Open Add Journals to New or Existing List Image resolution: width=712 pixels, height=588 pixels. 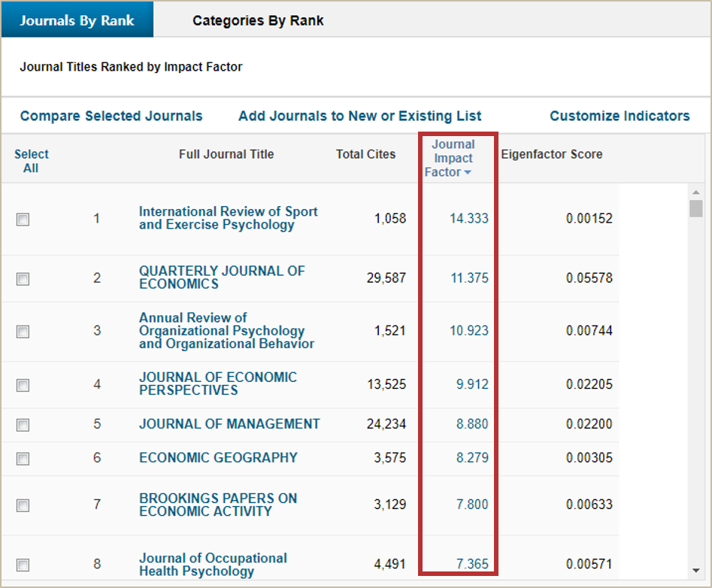pos(359,116)
